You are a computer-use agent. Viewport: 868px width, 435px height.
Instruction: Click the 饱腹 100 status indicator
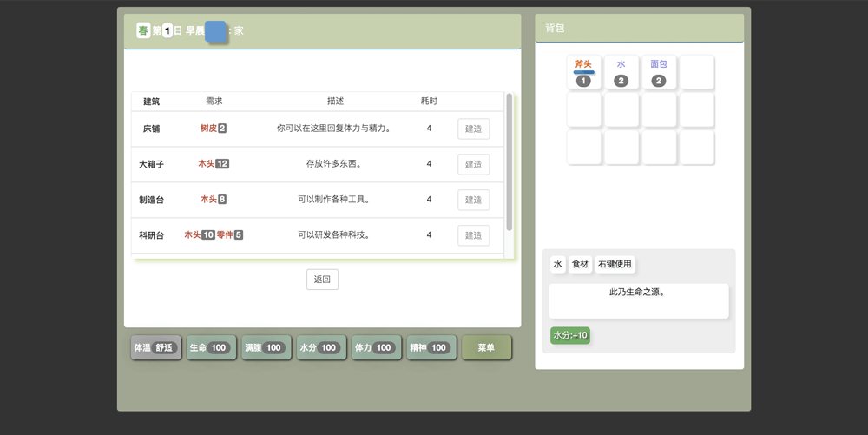[266, 347]
